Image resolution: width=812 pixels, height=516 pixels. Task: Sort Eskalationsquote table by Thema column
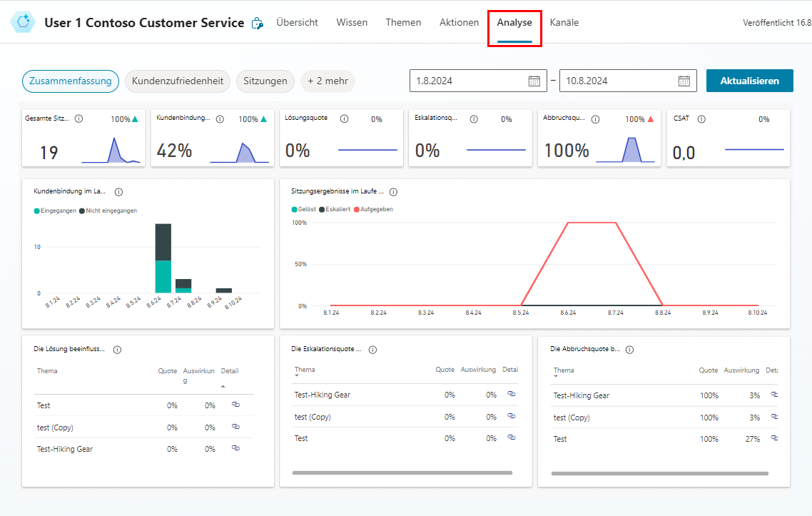(x=305, y=370)
